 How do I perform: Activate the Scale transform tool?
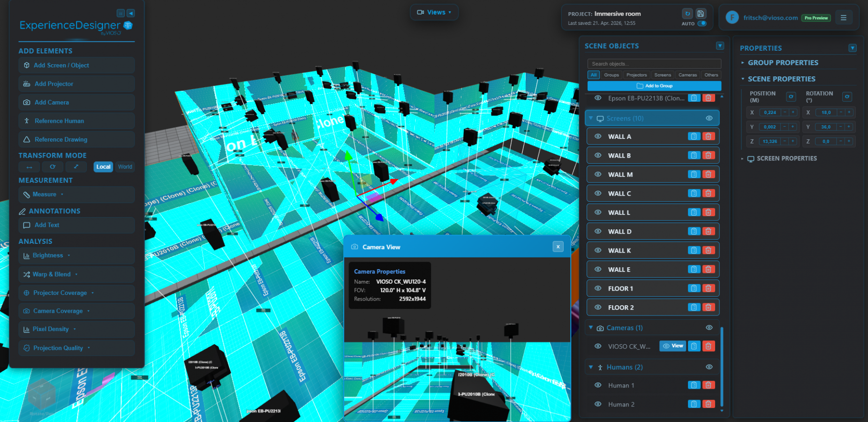[76, 167]
